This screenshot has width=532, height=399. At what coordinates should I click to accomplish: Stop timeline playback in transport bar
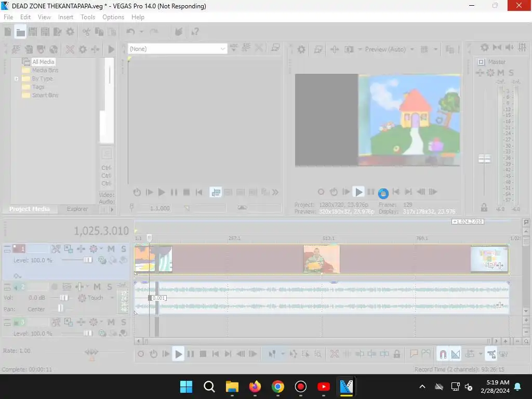pos(203,354)
